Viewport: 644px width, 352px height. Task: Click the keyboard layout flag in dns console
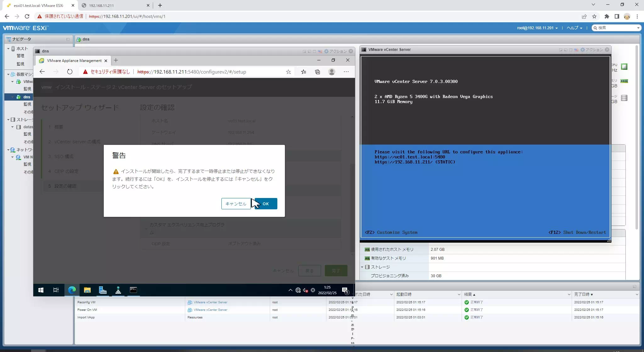click(x=320, y=51)
